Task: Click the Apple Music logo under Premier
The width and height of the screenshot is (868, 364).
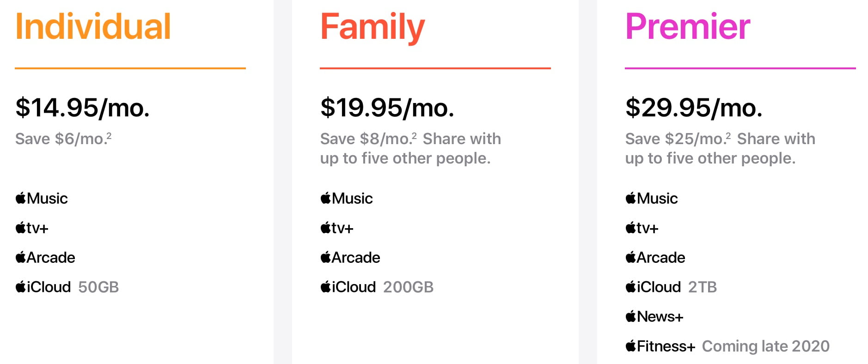Action: click(x=652, y=199)
